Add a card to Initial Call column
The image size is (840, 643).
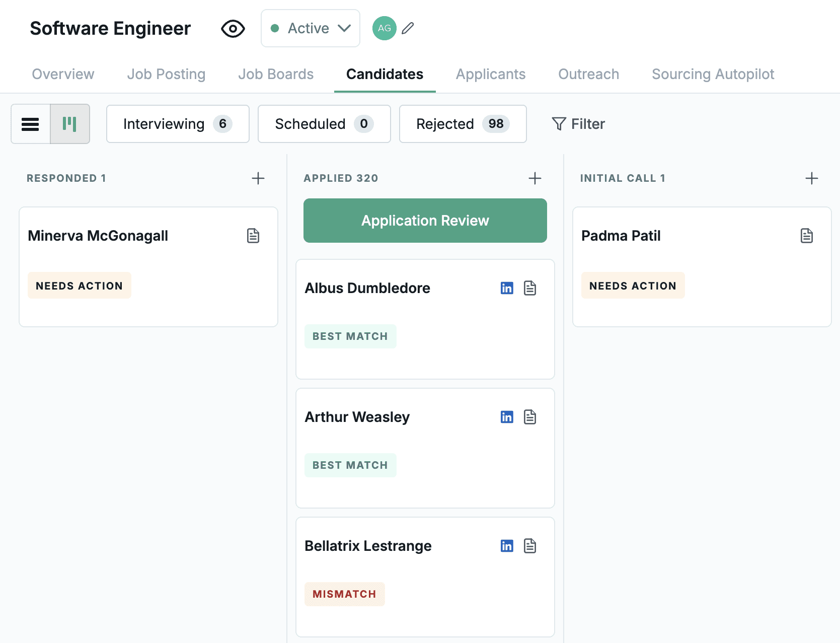[x=812, y=178]
